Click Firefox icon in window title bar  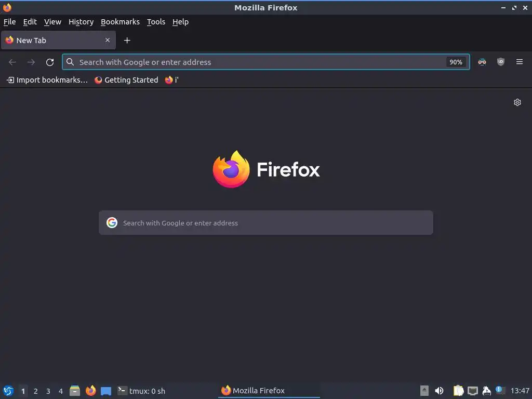(7, 7)
